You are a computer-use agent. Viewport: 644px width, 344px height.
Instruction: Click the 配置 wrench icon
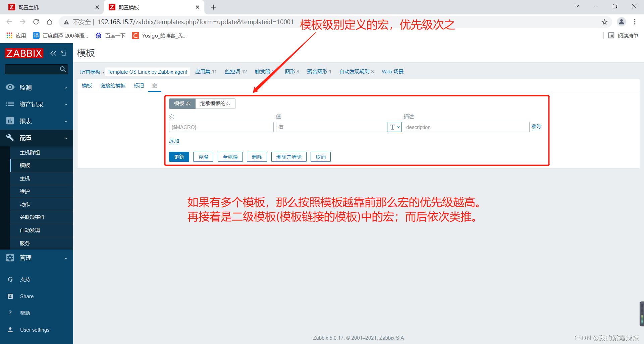(x=10, y=137)
